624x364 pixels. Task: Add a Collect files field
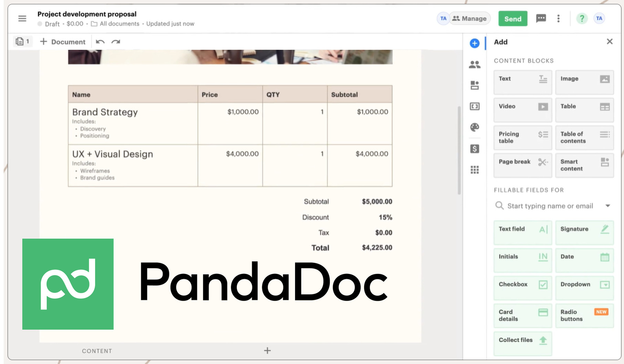point(523,344)
